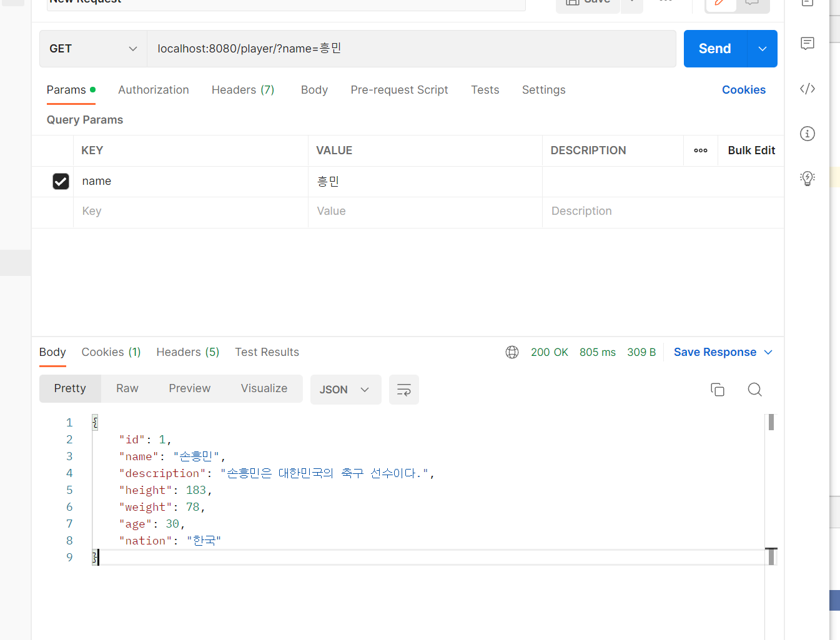This screenshot has width=840, height=640.
Task: Switch to the Authorization tab
Action: [x=154, y=90]
